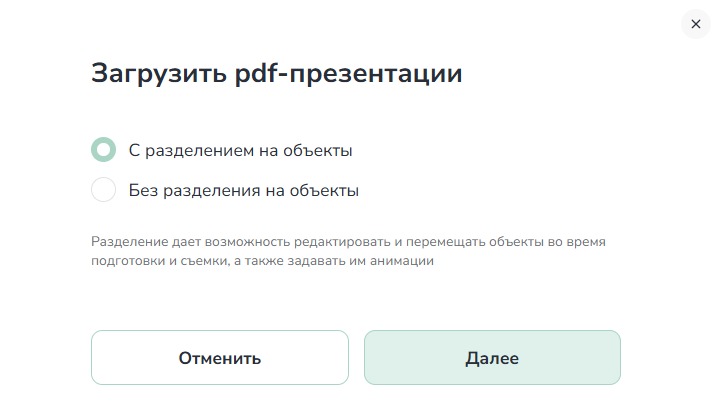The height and width of the screenshot is (420, 713).
Task: Proceed to the next step with Далее
Action: click(x=492, y=358)
